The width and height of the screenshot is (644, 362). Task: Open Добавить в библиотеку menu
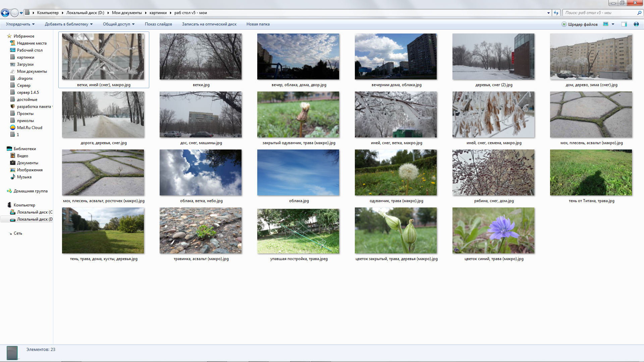tap(68, 24)
